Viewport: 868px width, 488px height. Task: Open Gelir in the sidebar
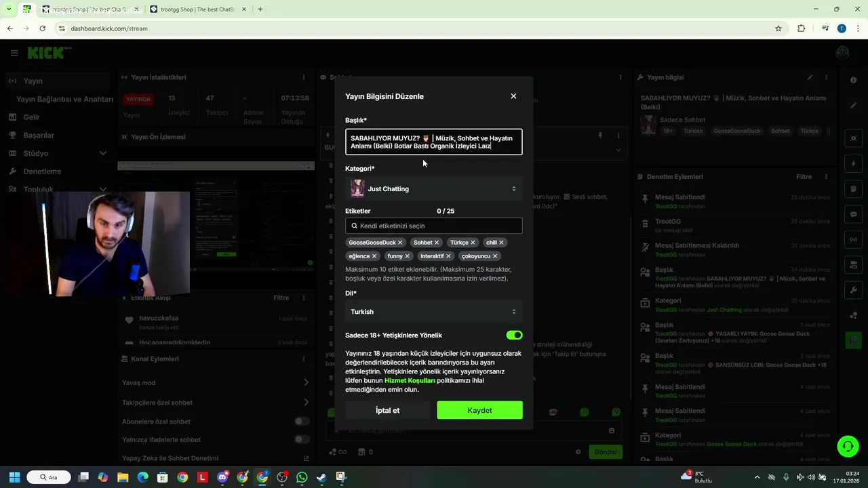[x=31, y=117]
